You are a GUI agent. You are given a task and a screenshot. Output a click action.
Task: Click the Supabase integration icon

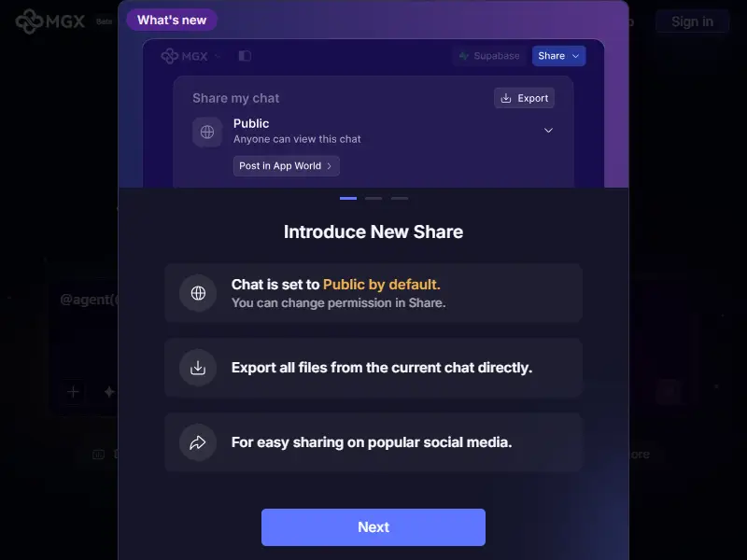pyautogui.click(x=463, y=56)
